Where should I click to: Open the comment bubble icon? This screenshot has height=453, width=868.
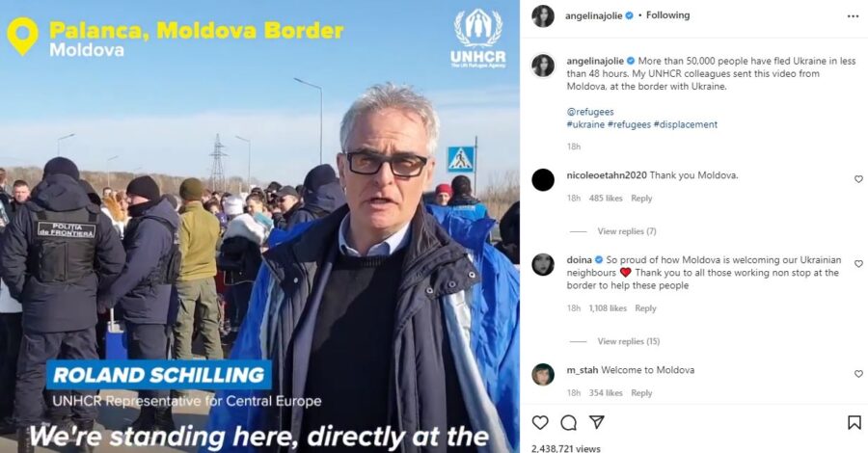click(568, 422)
